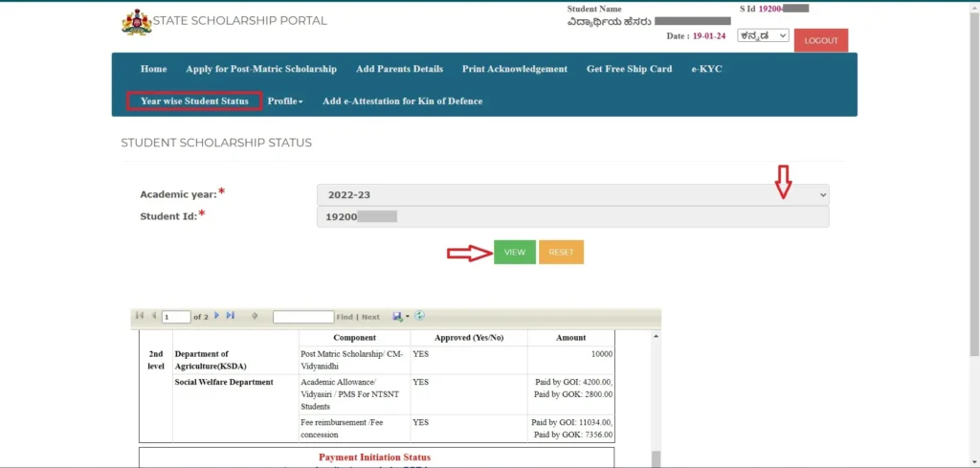This screenshot has height=468, width=980.
Task: Click the '2nd level' cell
Action: [156, 361]
